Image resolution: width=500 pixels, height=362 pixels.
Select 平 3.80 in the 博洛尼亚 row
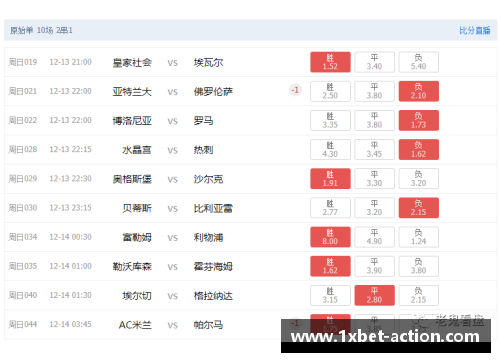pos(374,120)
